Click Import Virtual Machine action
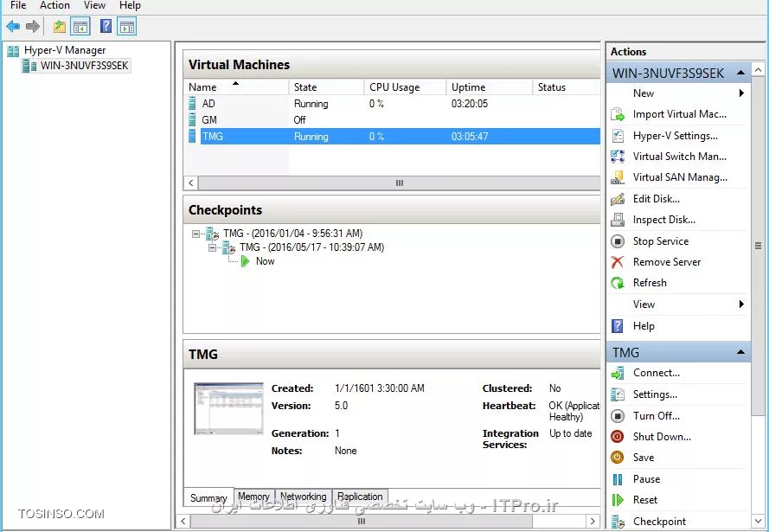 [x=680, y=114]
